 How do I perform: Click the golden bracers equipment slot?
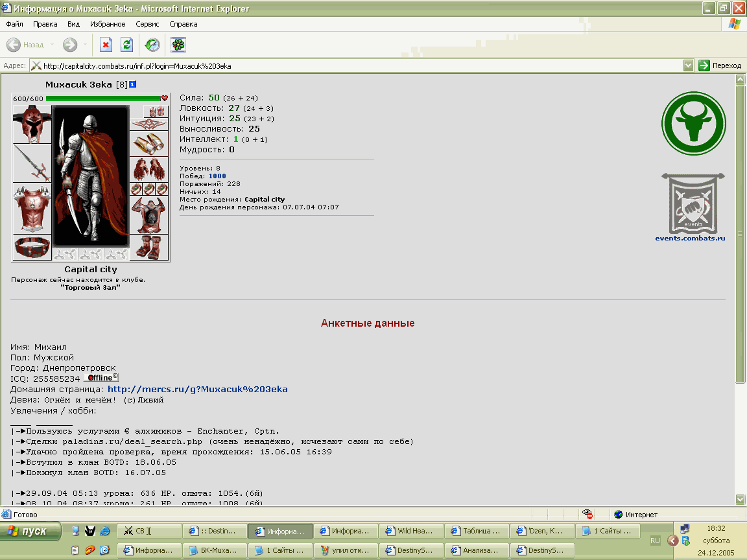tap(149, 144)
